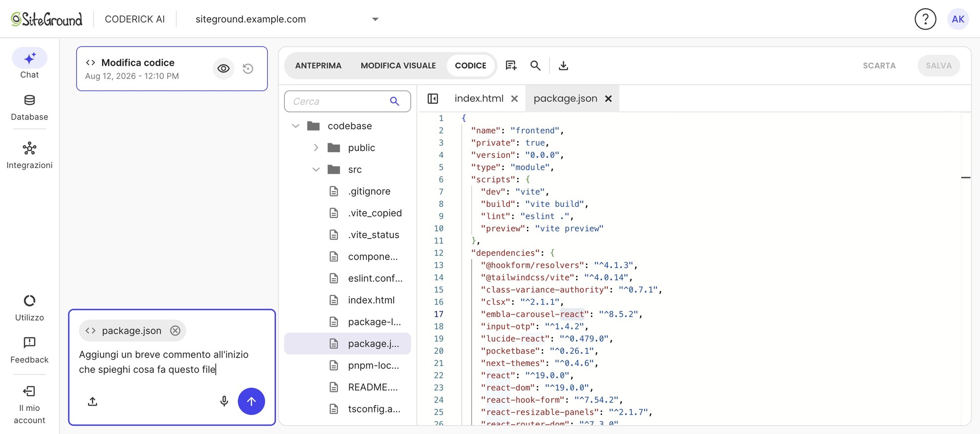Click the "scripts" key in the code
Screen dimensions: 980x434
point(493,179)
